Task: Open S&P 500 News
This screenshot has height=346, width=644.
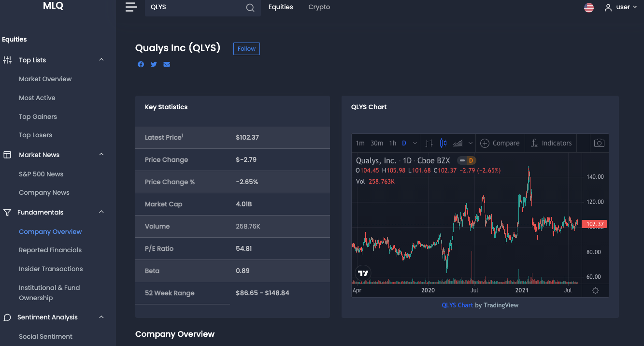Action: [42, 174]
